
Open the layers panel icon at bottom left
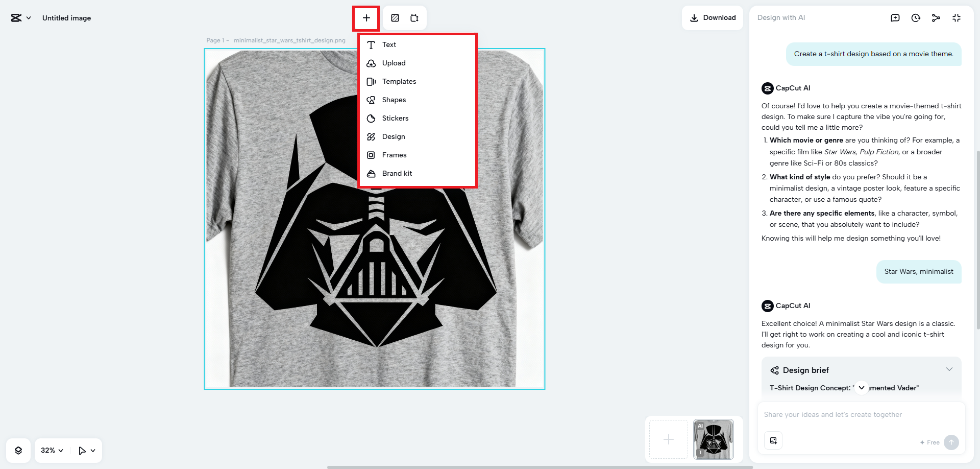[x=18, y=450]
